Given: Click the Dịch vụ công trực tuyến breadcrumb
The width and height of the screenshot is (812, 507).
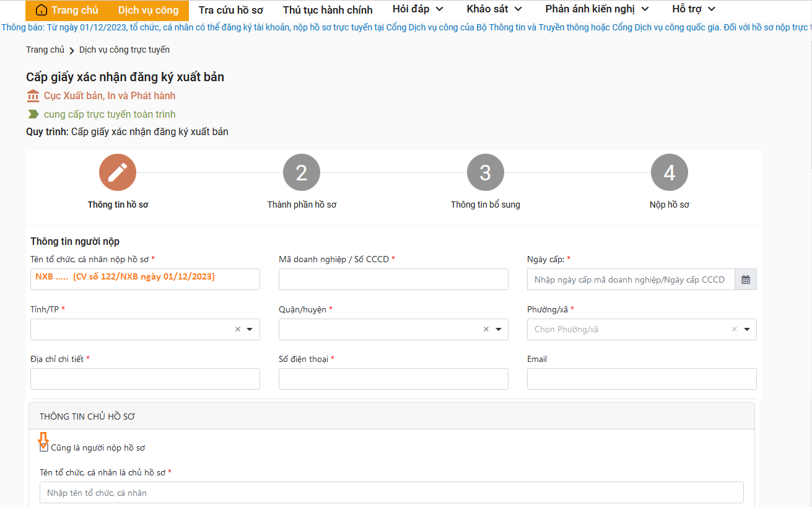Looking at the screenshot, I should (x=124, y=50).
